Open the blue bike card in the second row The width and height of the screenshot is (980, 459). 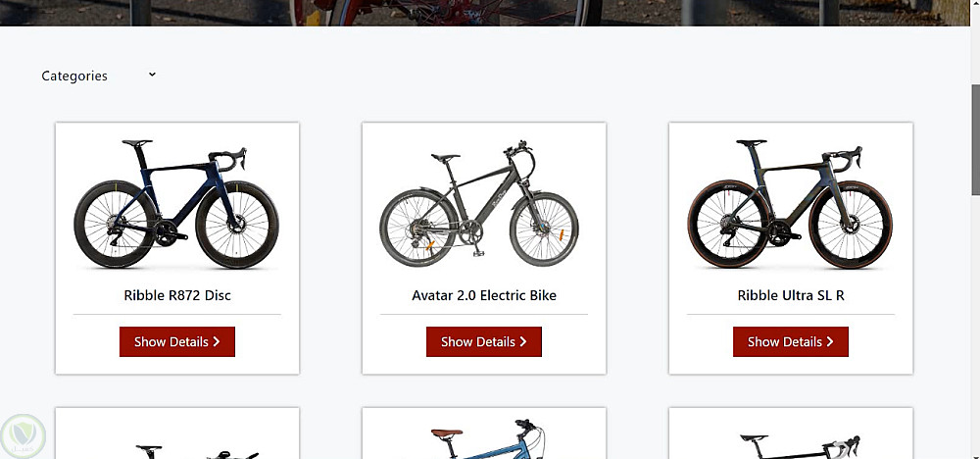(x=483, y=437)
